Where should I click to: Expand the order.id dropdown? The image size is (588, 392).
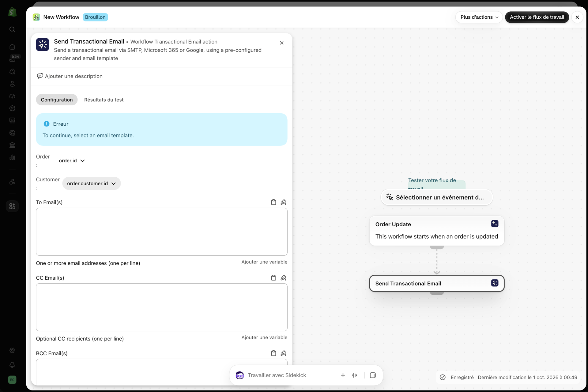72,161
